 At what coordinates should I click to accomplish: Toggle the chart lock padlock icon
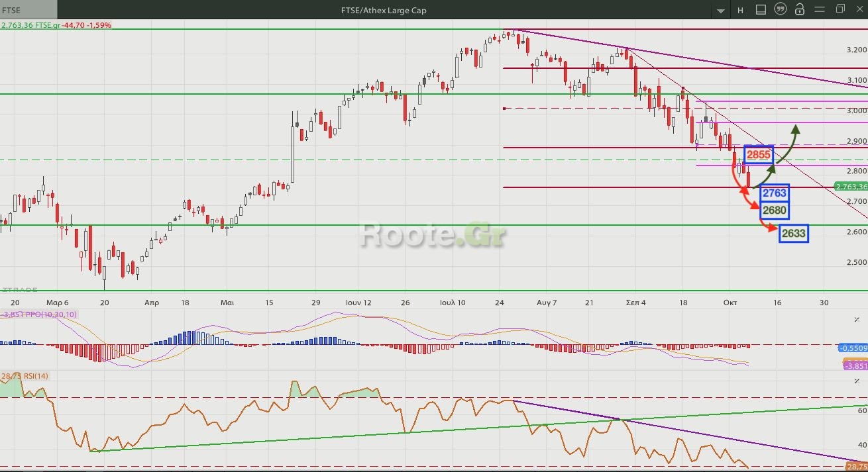point(800,9)
